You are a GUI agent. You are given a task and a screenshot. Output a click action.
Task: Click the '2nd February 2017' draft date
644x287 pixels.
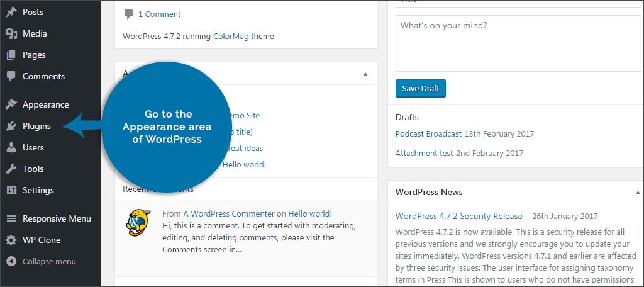(489, 154)
